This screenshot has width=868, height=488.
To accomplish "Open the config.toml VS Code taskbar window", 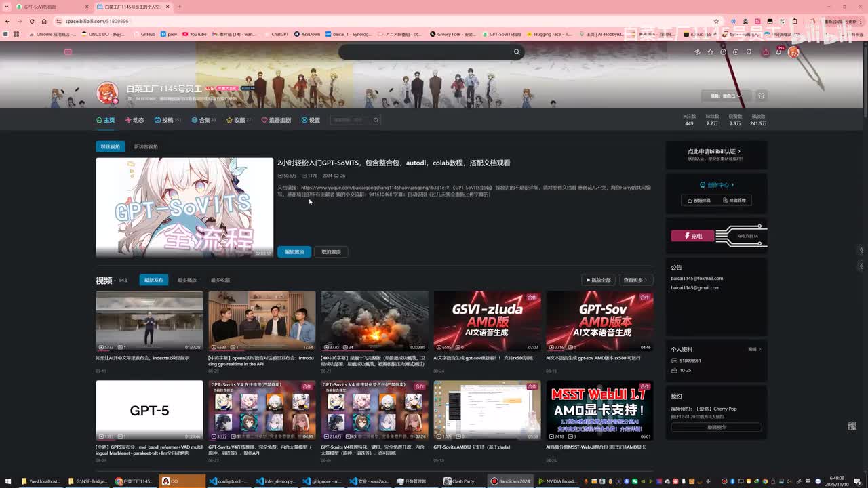I will tap(229, 481).
